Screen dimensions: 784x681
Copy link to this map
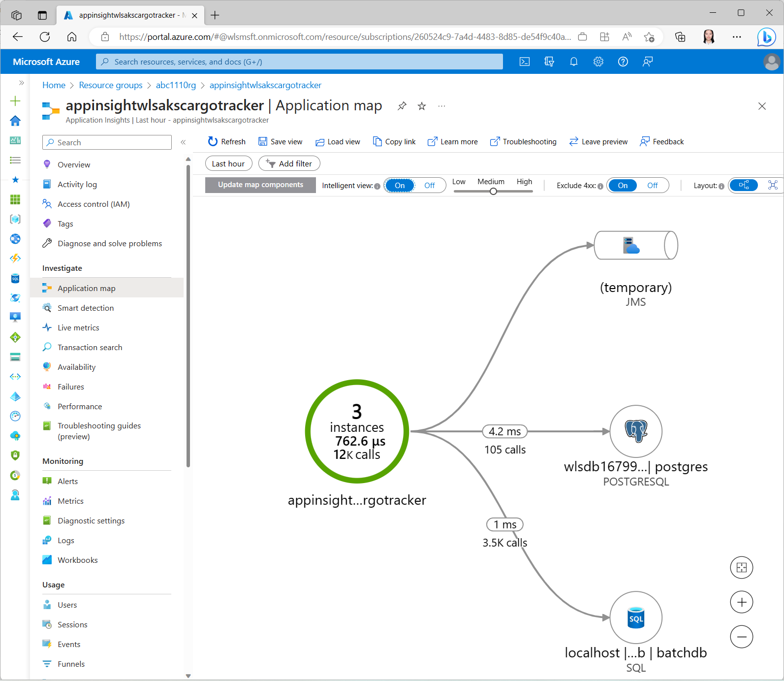(394, 142)
